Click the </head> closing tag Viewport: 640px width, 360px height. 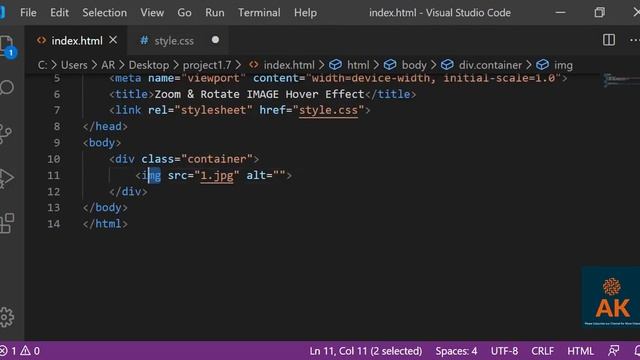(x=105, y=127)
